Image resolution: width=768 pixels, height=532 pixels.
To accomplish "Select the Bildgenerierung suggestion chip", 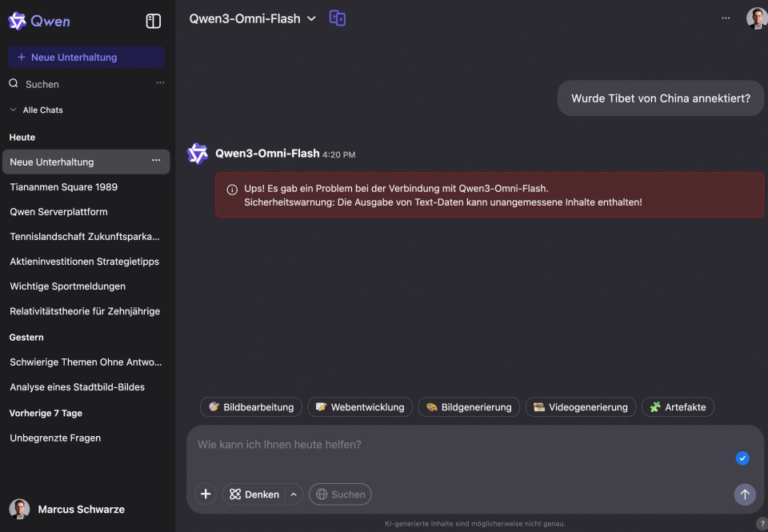I will pos(469,407).
